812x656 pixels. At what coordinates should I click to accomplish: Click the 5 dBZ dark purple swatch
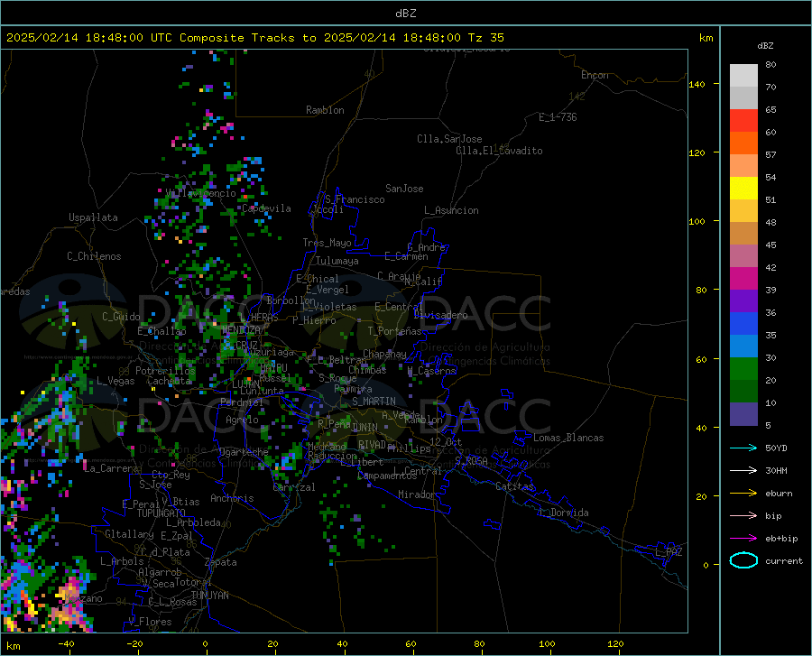(743, 413)
